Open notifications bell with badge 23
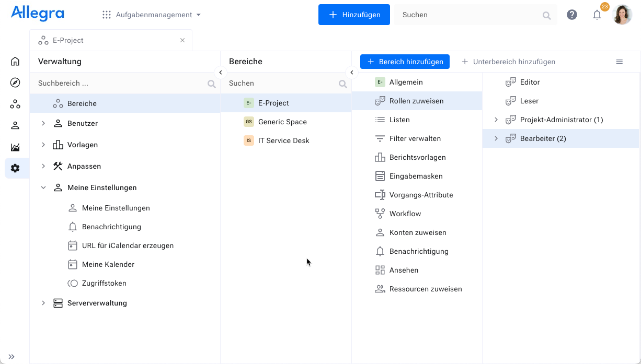Screen dimensions: 641x364 pyautogui.click(x=597, y=15)
